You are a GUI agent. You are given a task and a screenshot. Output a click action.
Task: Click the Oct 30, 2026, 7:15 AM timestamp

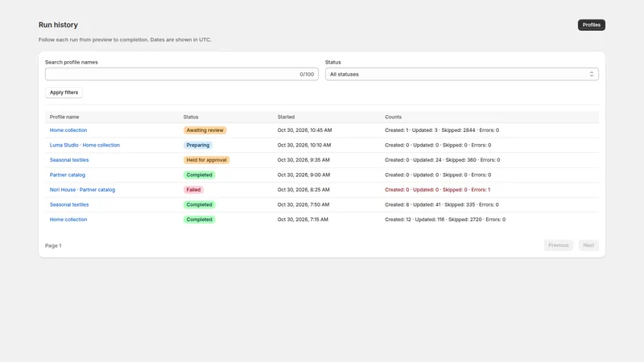[303, 220]
